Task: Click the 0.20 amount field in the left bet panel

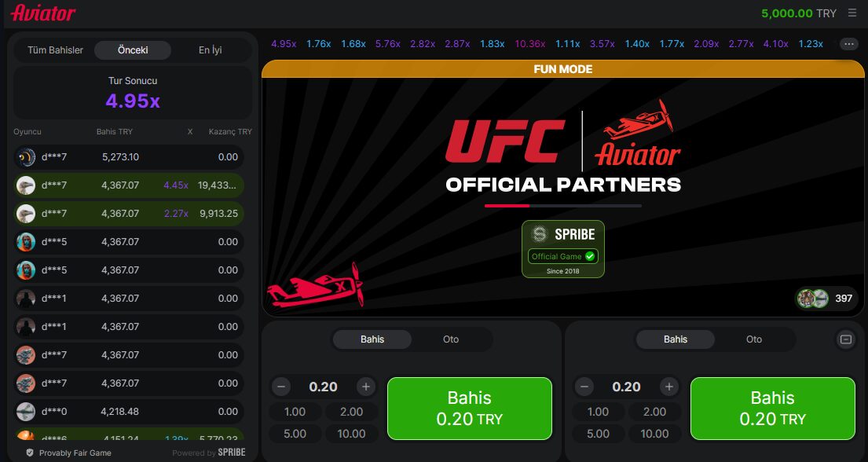Action: 324,387
